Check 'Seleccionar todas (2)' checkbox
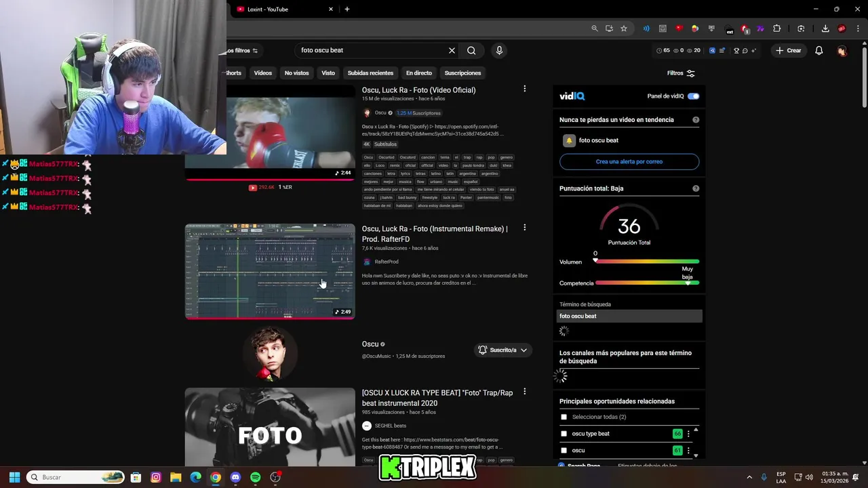This screenshot has width=868, height=488. coord(564,417)
